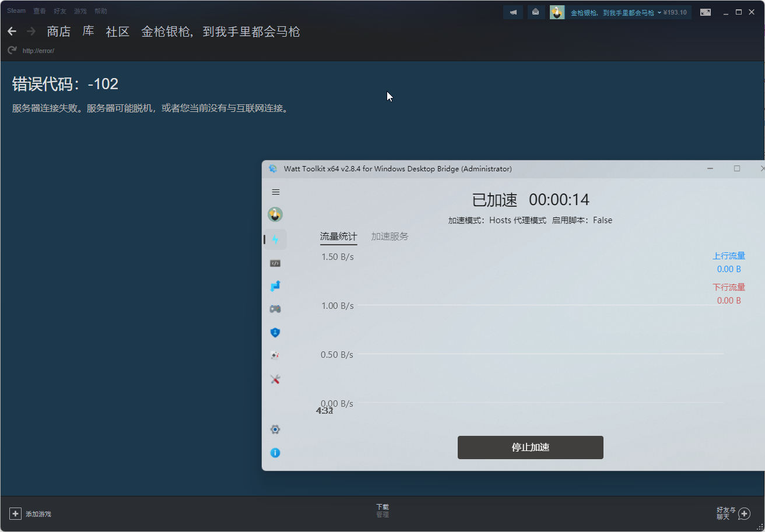Maximize the Steam window
The image size is (765, 532).
click(739, 12)
